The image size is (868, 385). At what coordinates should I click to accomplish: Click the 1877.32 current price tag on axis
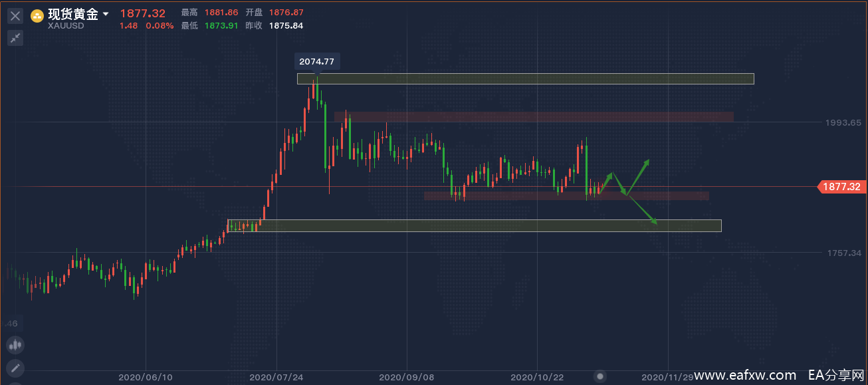[841, 188]
